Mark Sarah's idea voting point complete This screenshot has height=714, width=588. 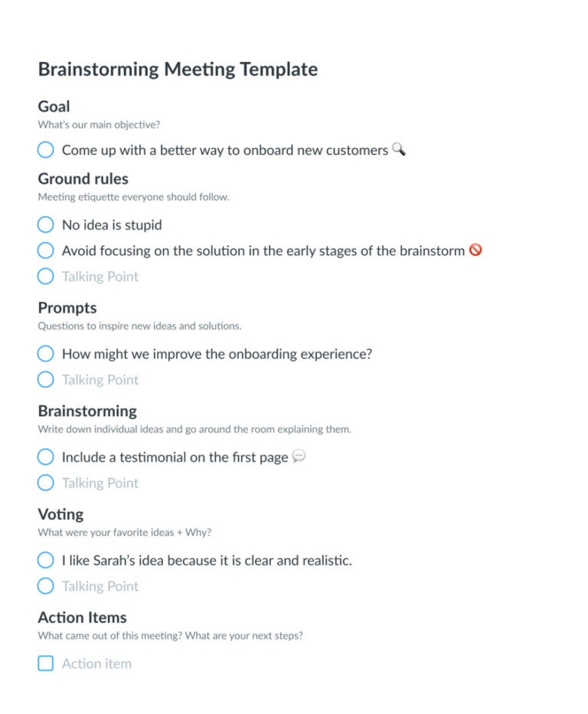tap(45, 559)
